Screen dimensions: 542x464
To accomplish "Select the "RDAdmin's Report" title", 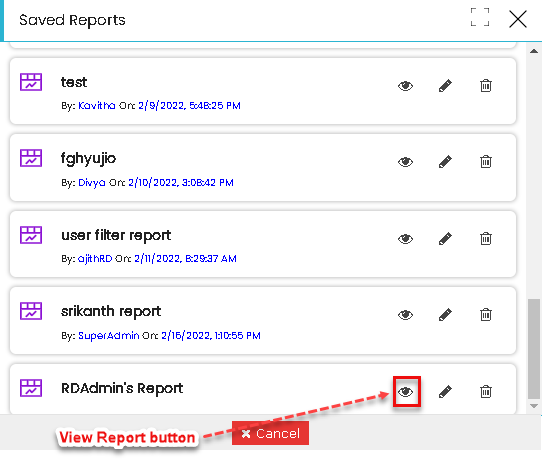I will point(122,388).
